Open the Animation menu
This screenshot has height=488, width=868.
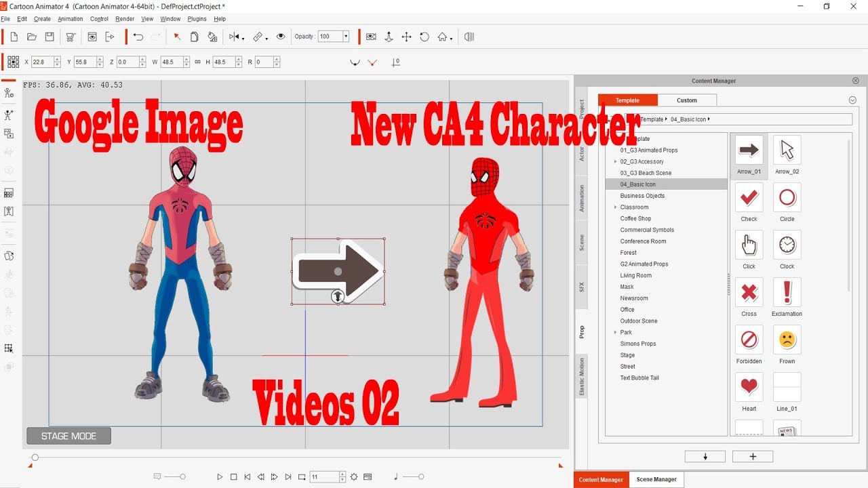point(71,19)
